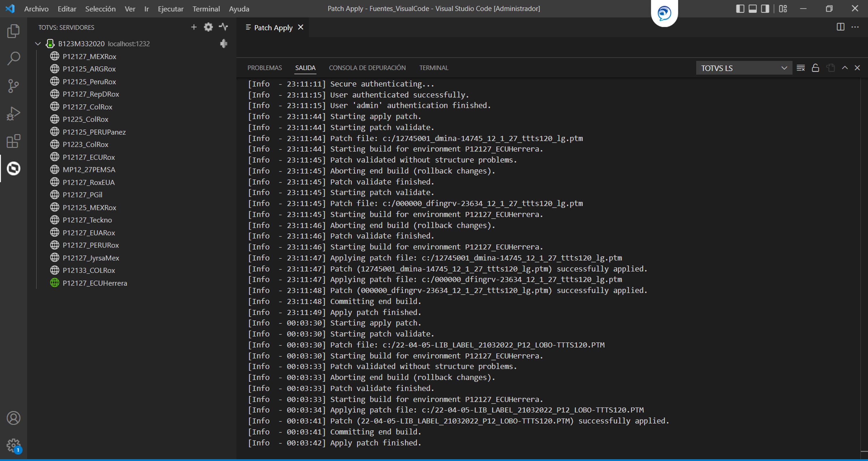This screenshot has width=868, height=461.
Task: Switch to CONSOLA DE DEPURACIÓN tab
Action: coord(367,68)
